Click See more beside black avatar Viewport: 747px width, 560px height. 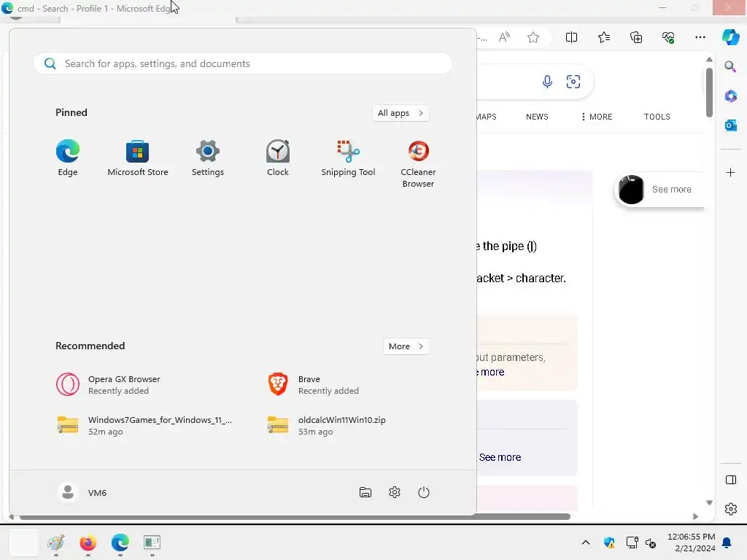pyautogui.click(x=671, y=189)
